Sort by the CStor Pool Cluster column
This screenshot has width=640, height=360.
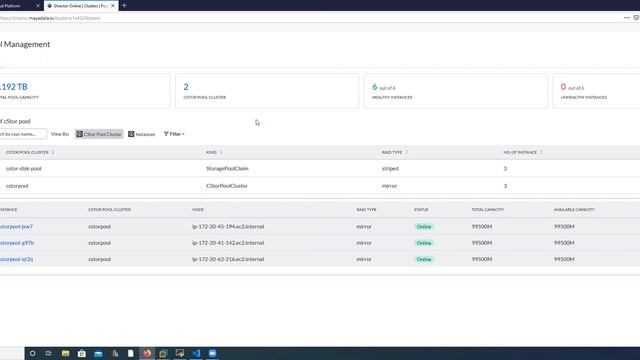(30, 152)
